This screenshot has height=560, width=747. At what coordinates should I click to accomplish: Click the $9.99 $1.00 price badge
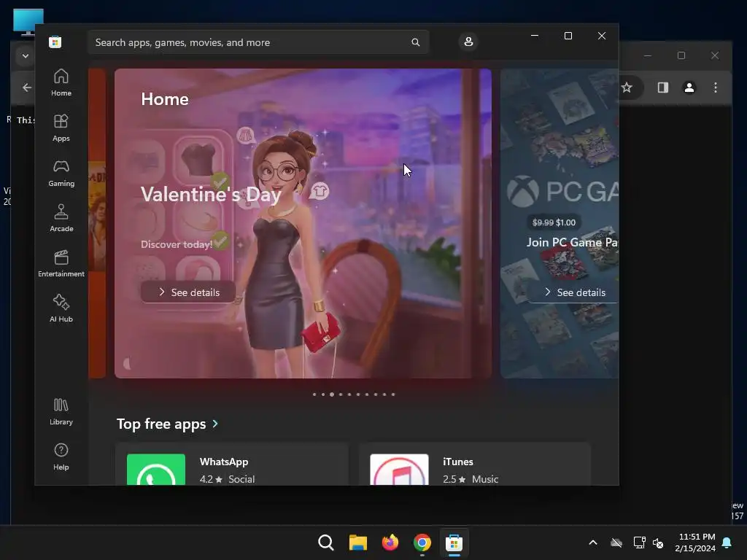coord(554,222)
